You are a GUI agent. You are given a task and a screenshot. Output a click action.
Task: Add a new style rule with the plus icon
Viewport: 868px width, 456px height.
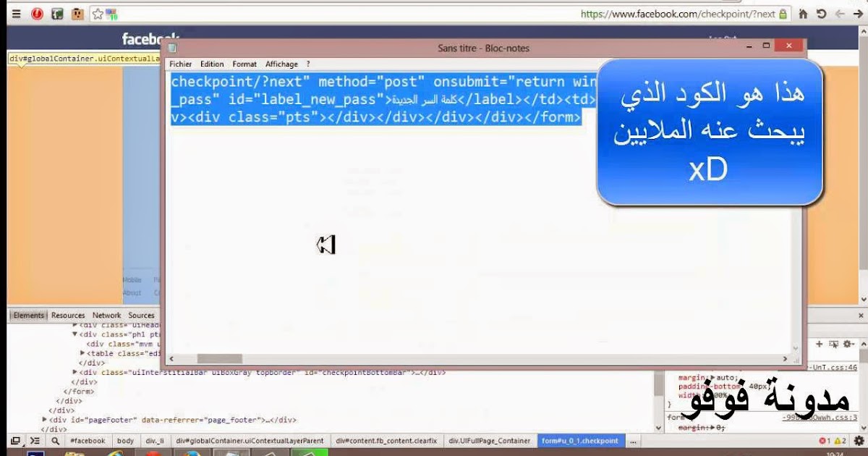(820, 344)
